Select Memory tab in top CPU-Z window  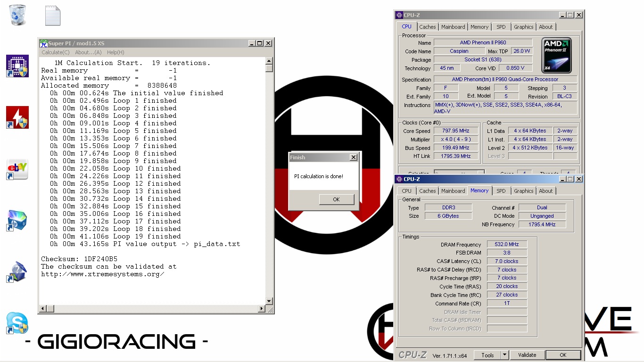coord(479,27)
